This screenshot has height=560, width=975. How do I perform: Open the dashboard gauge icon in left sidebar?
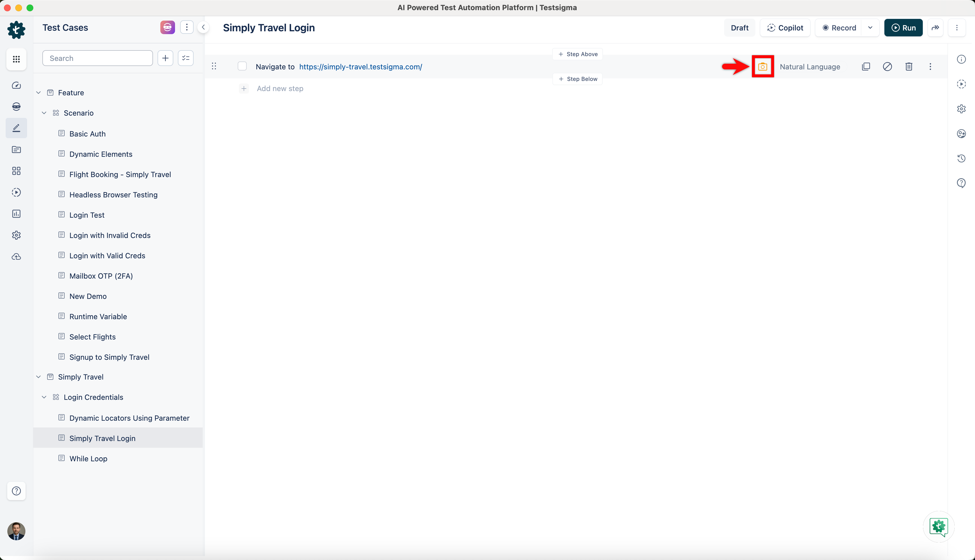[x=16, y=85]
